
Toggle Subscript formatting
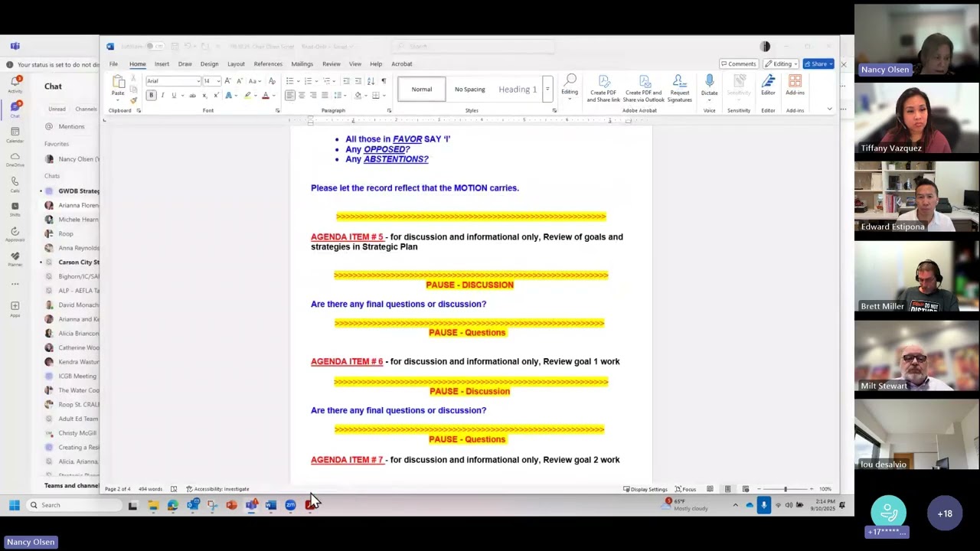point(204,96)
